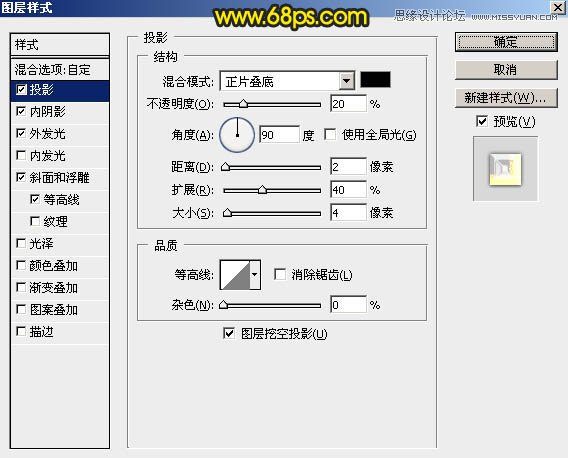Click the distance value field showing 2

click(348, 167)
